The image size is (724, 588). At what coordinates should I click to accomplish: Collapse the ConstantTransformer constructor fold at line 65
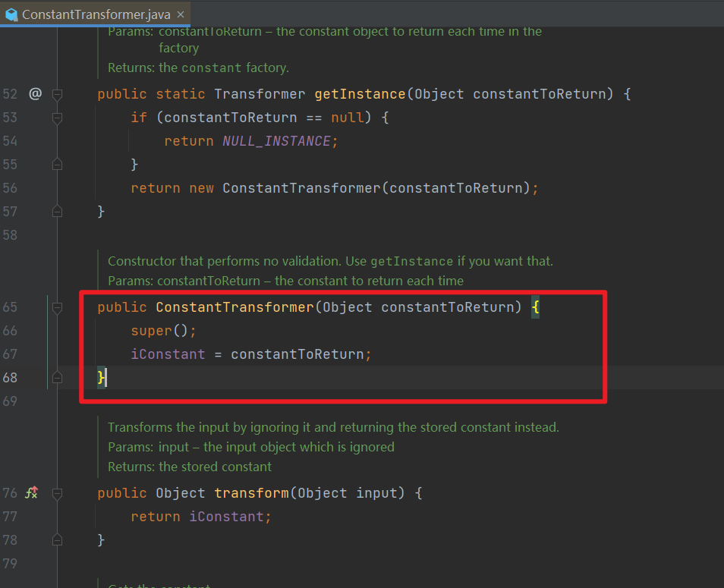[x=57, y=307]
